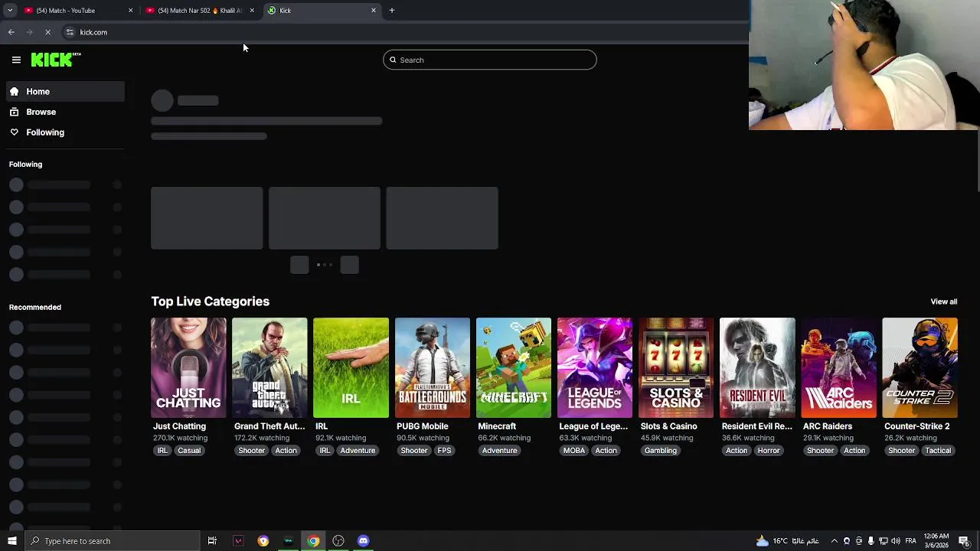Click the Windows taskbar search box
The image size is (980, 551).
[112, 541]
